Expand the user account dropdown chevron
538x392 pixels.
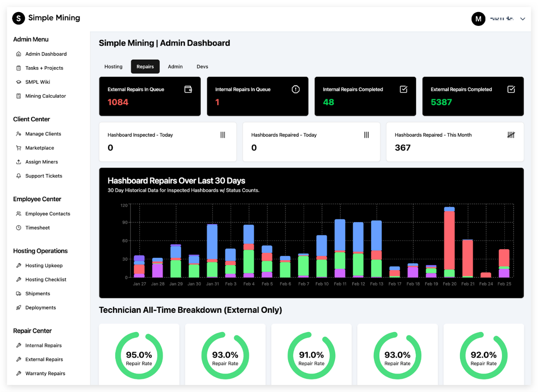coord(522,19)
